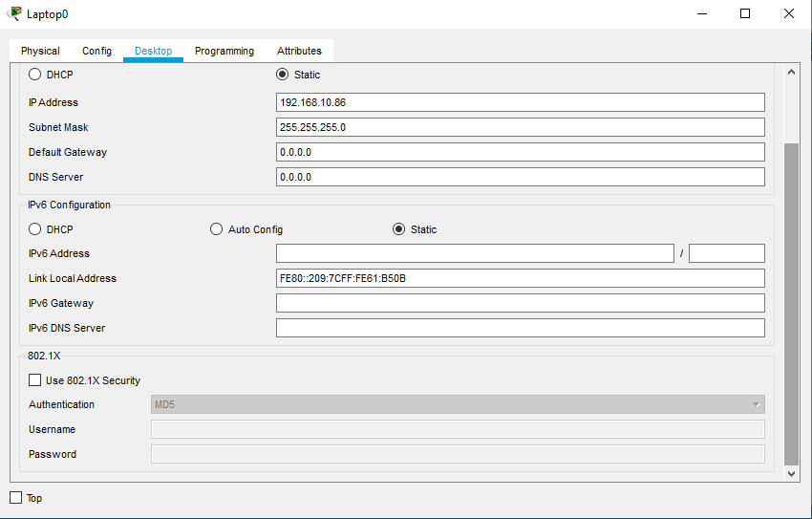The height and width of the screenshot is (519, 812).
Task: Click the IPv6 Gateway field
Action: click(520, 303)
